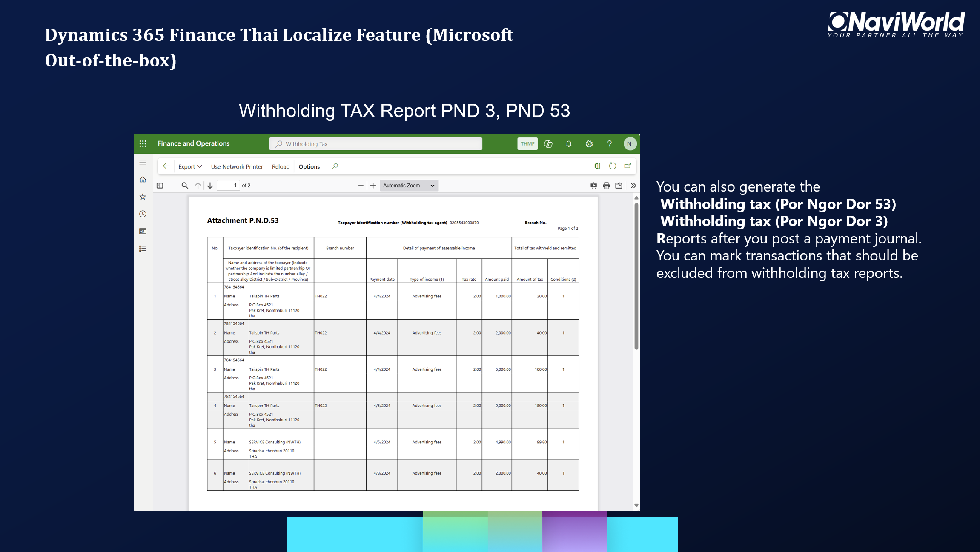
Task: Click Use Network Printer
Action: click(237, 166)
